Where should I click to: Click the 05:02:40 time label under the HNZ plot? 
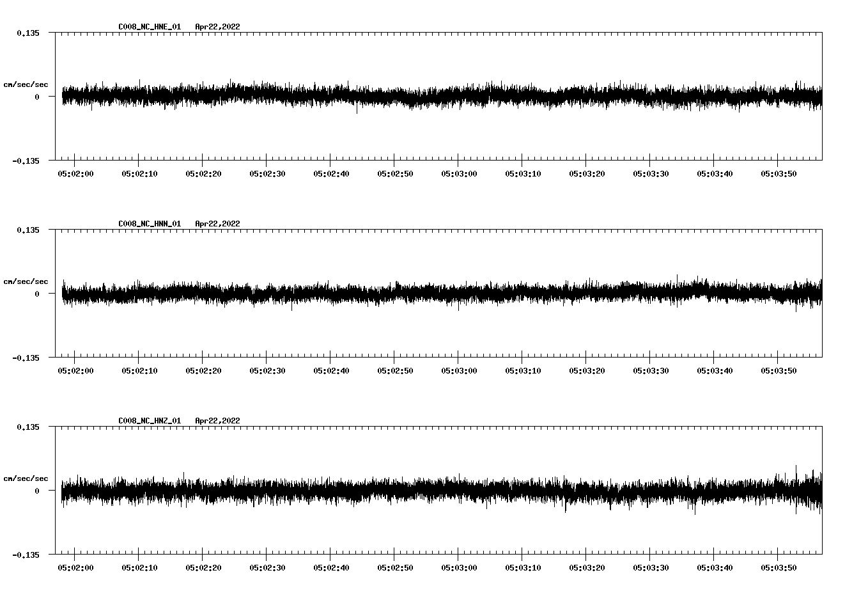click(331, 567)
